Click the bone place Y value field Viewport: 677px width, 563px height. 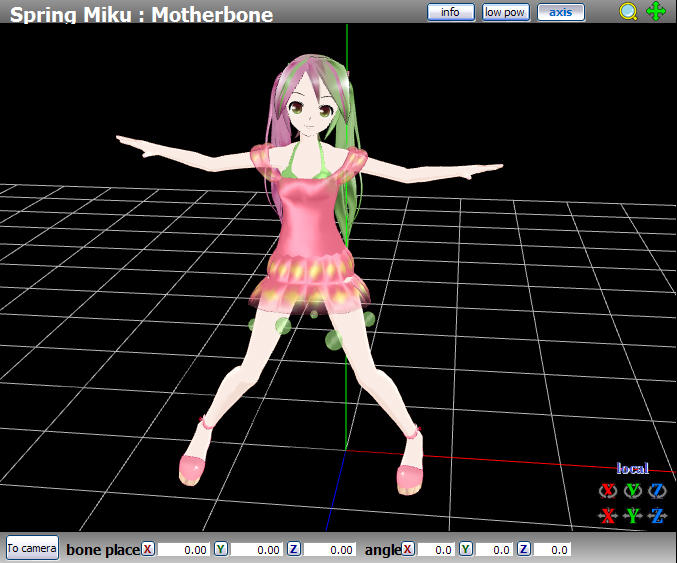tap(256, 550)
